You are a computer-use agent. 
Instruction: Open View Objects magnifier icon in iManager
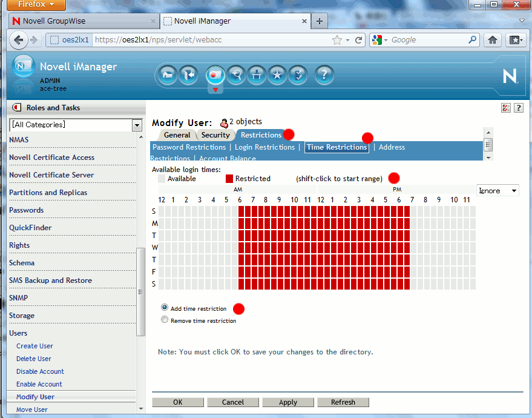236,75
